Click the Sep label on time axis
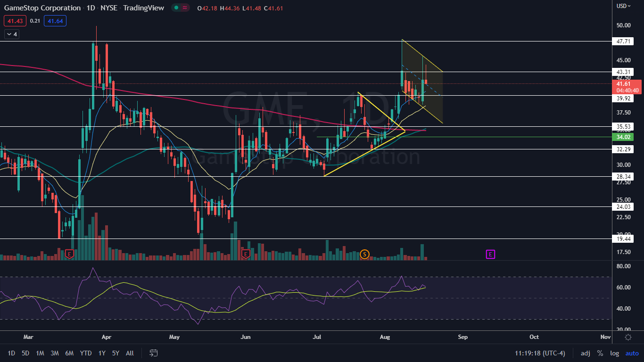Image resolution: width=644 pixels, height=362 pixels. pyautogui.click(x=463, y=337)
